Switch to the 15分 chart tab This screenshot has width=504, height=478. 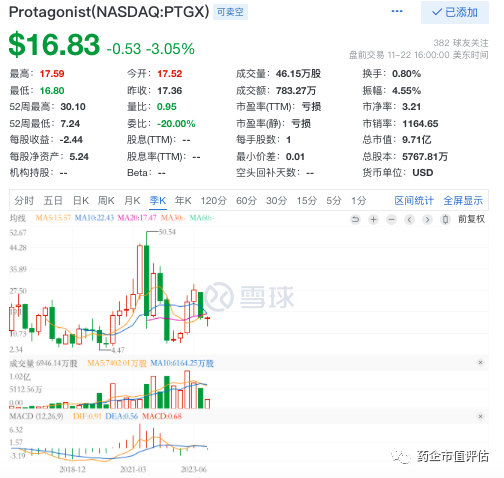[x=307, y=201]
